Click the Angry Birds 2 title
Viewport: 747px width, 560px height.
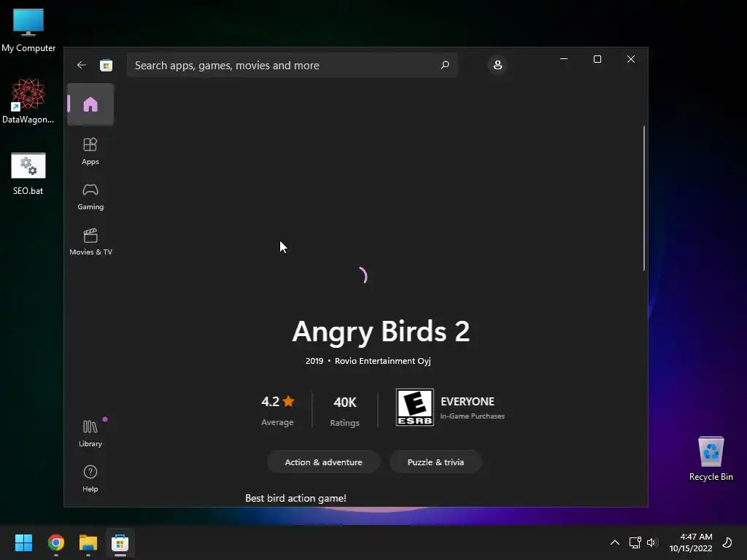coord(381,332)
